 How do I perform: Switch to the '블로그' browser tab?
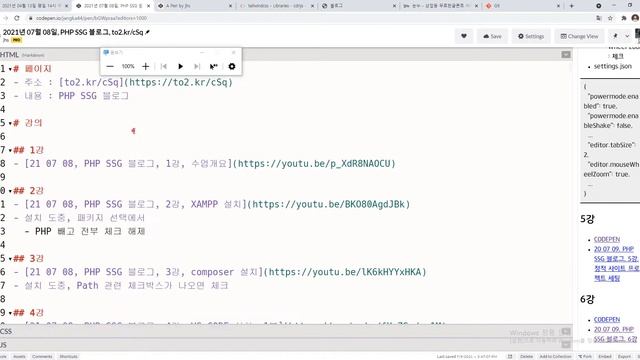tap(359, 6)
